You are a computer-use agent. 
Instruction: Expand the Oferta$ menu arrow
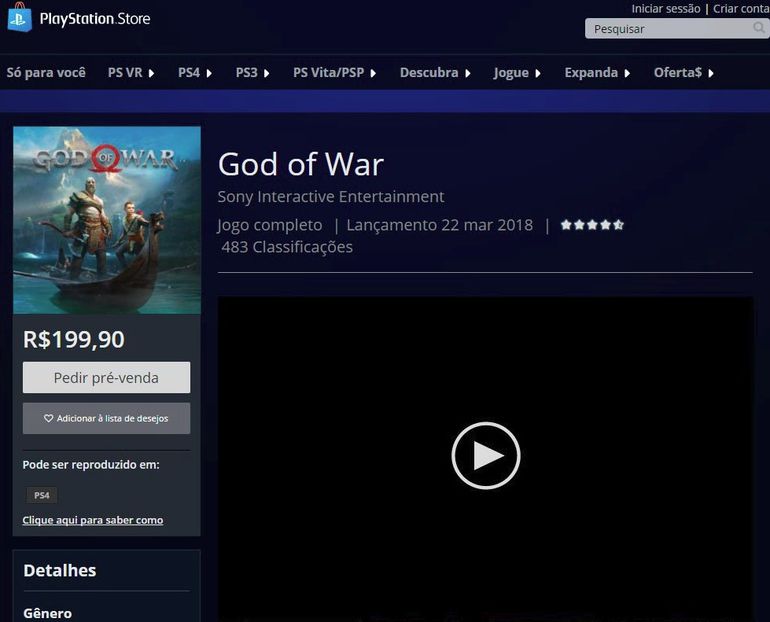point(711,73)
